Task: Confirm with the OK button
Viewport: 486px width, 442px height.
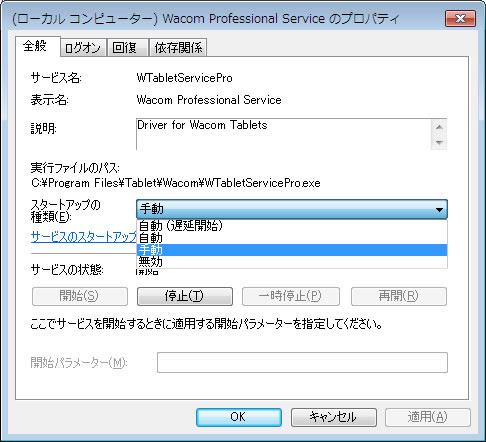Action: click(239, 417)
